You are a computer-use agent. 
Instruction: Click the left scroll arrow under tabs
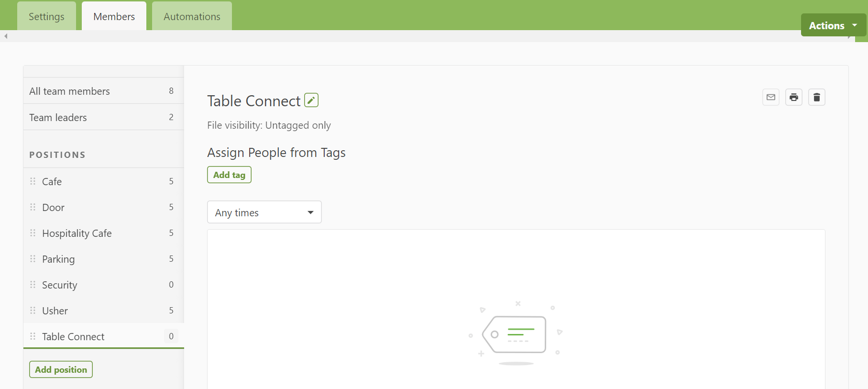6,36
